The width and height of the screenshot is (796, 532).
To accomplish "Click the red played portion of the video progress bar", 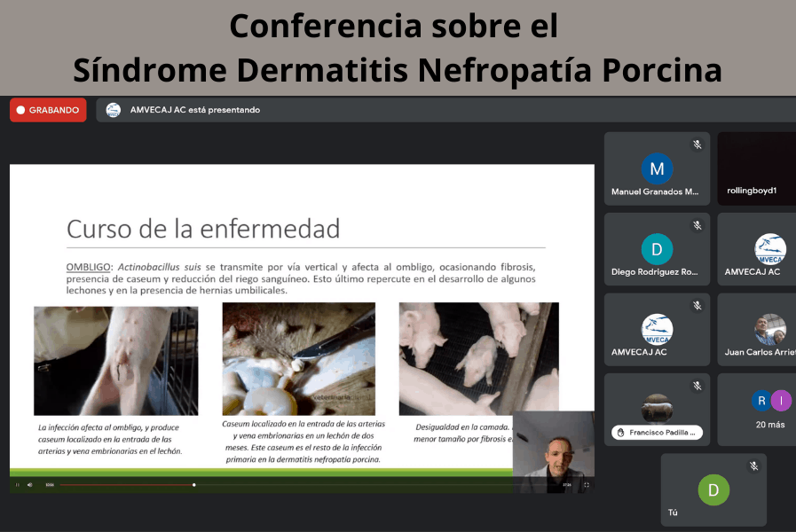I will [126, 485].
